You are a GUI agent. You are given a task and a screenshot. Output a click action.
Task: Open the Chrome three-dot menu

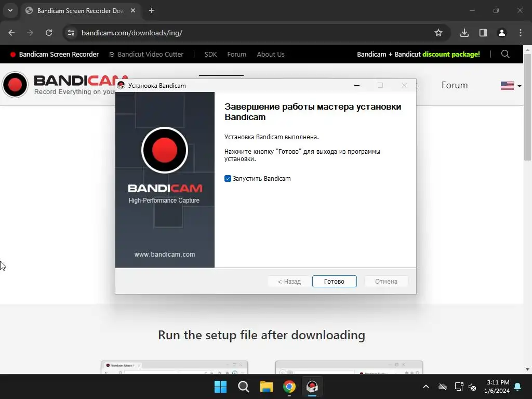(521, 33)
